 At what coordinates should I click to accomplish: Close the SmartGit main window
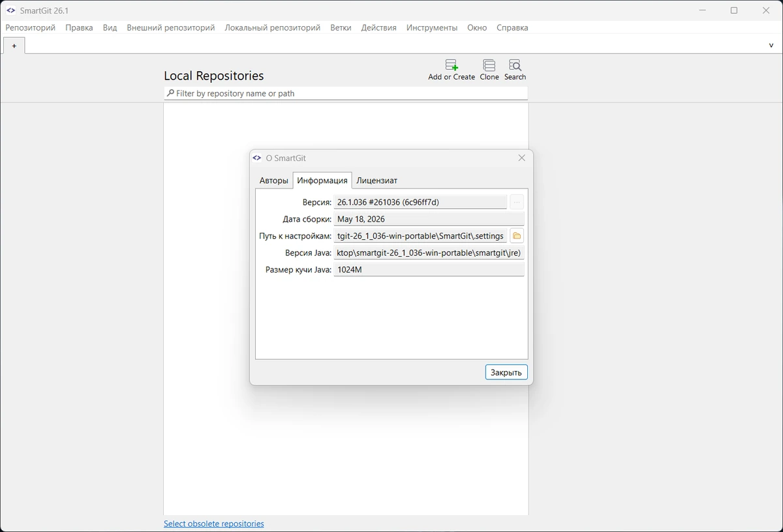[x=767, y=10]
